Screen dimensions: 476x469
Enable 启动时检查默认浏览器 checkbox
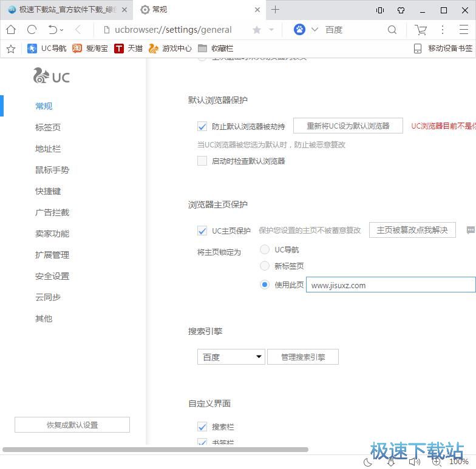[x=202, y=161]
